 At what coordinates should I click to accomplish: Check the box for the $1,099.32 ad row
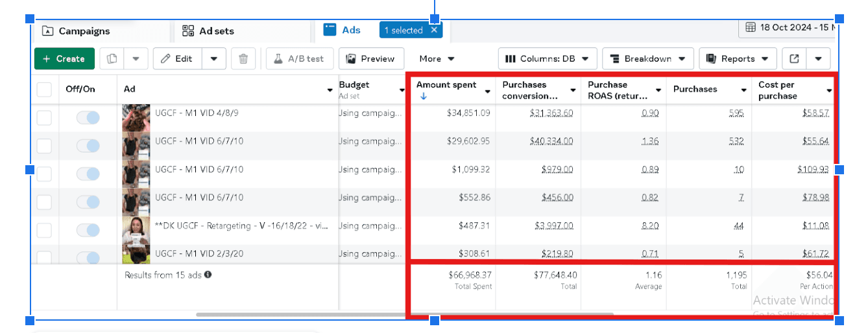44,174
